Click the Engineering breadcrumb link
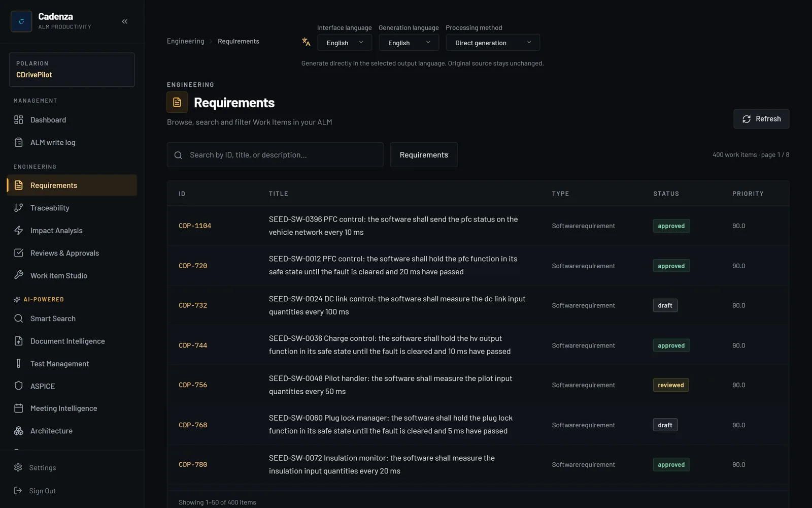This screenshot has height=508, width=812. click(186, 41)
